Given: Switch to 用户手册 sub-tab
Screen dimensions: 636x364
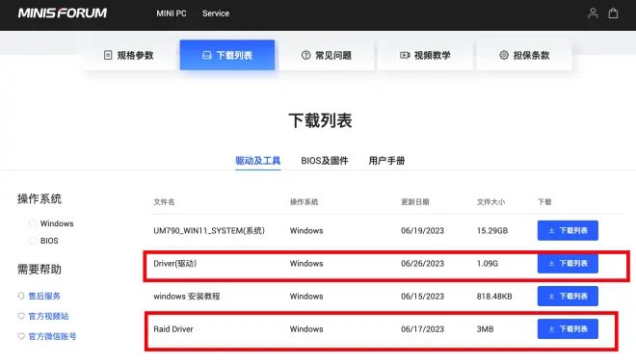Looking at the screenshot, I should (x=386, y=161).
